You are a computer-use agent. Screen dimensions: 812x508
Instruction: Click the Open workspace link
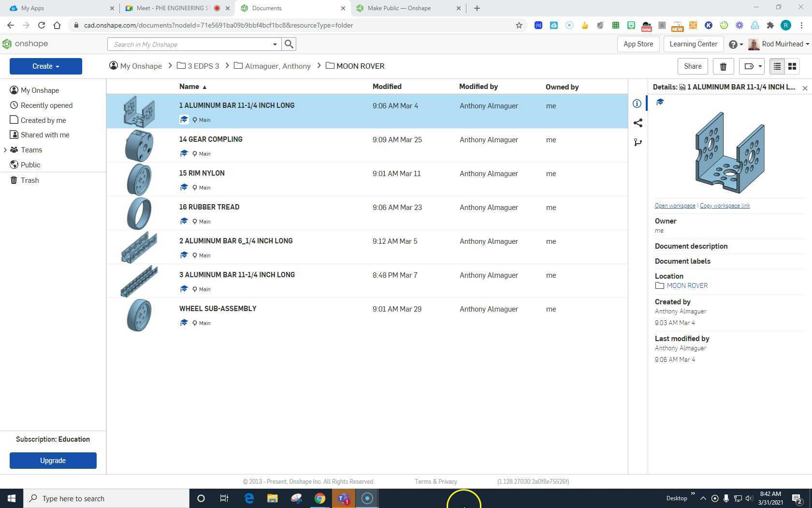click(675, 205)
